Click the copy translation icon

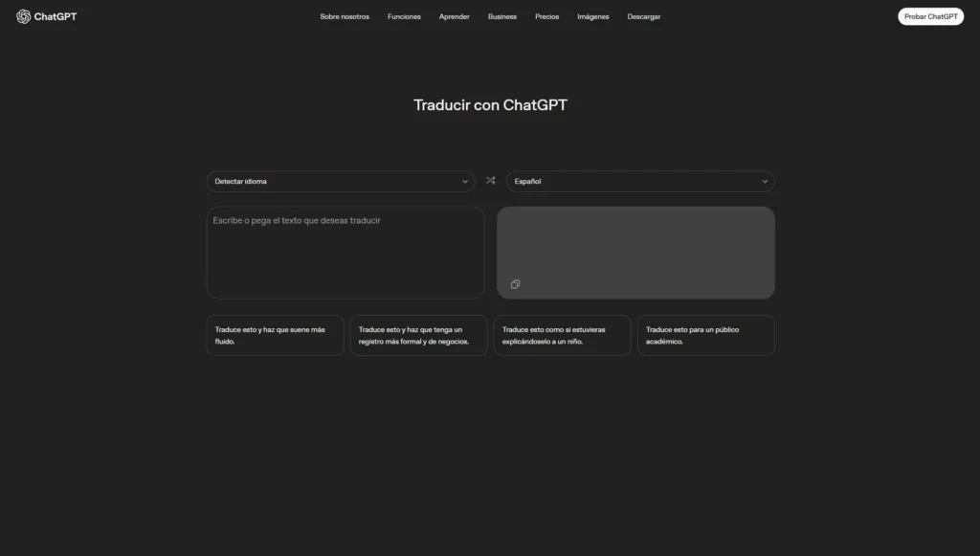click(515, 284)
